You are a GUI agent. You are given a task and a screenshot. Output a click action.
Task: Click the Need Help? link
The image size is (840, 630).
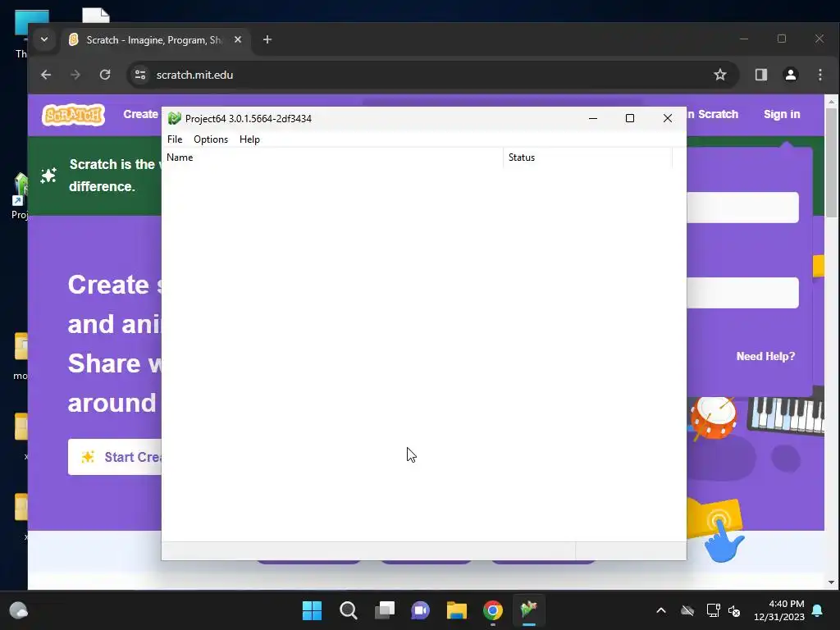[765, 356]
